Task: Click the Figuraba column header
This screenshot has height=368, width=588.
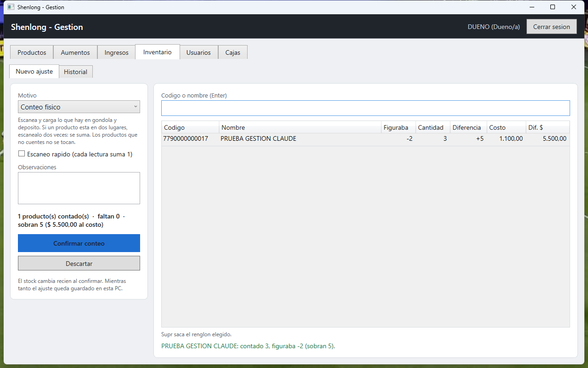Action: coord(399,127)
